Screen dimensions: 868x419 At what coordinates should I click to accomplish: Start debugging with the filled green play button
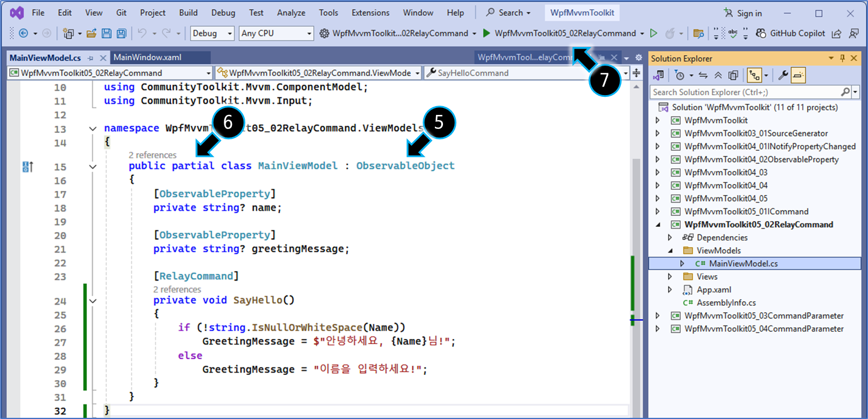coord(487,34)
